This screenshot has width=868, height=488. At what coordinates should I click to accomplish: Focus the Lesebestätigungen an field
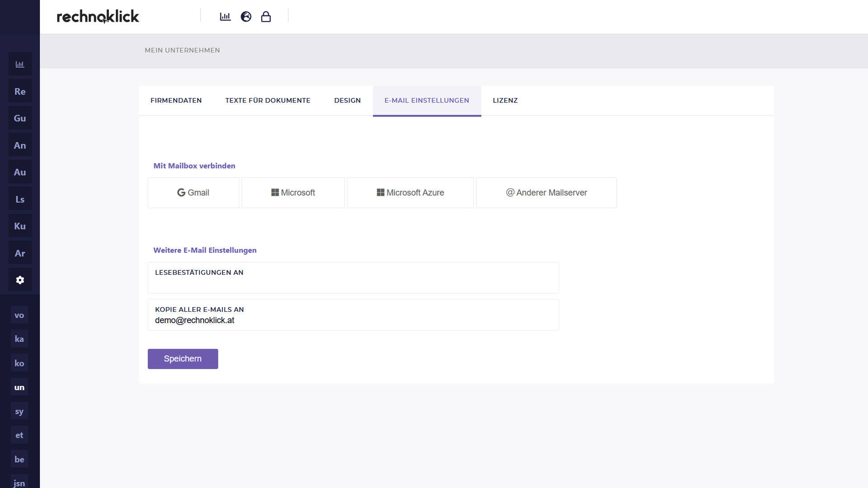click(353, 277)
